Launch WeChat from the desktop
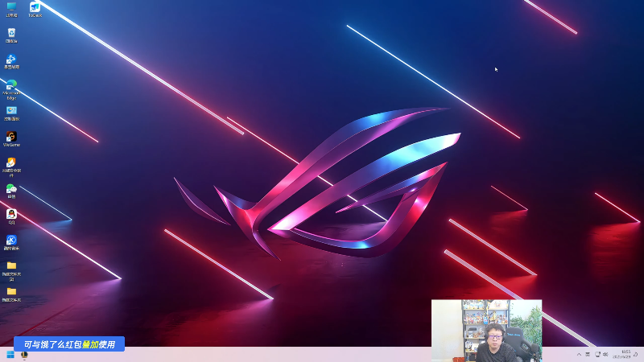This screenshot has width=644, height=362. tap(11, 191)
